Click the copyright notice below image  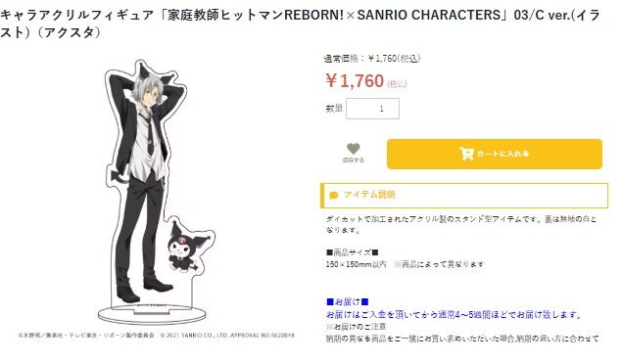(x=157, y=335)
